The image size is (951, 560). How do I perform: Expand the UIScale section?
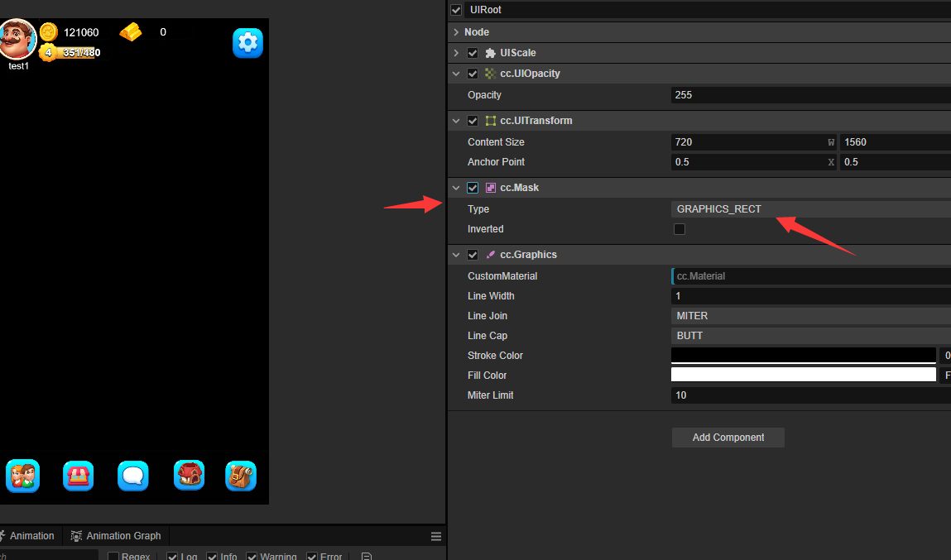456,53
